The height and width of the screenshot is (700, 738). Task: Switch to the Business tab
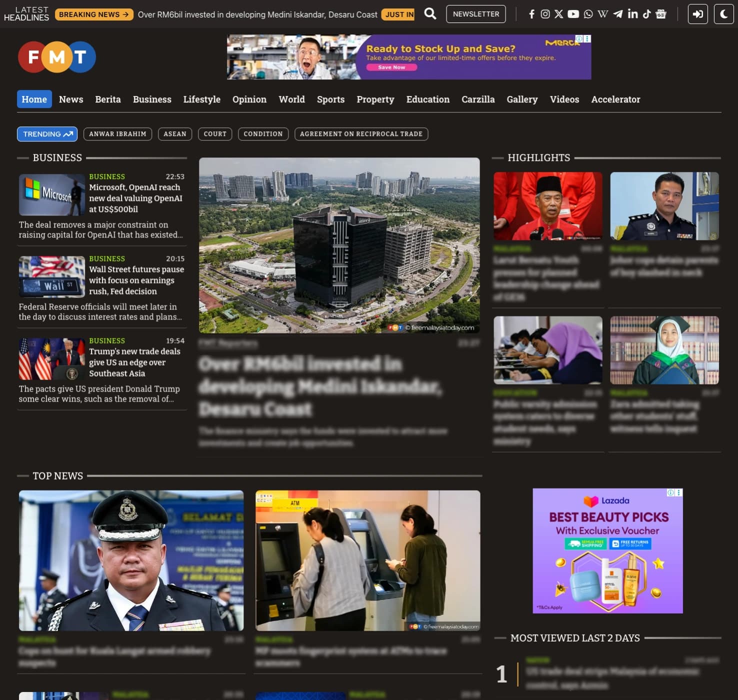(152, 99)
